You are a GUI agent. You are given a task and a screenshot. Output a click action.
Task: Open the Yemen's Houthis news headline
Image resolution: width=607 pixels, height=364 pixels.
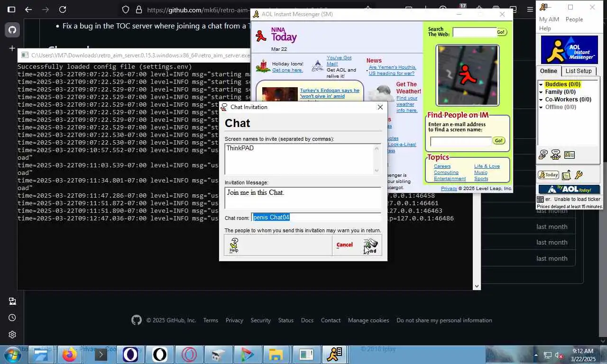(392, 70)
